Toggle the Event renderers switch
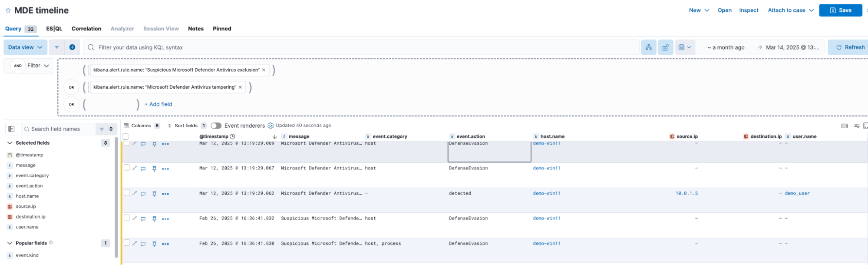The image size is (868, 265). (216, 126)
